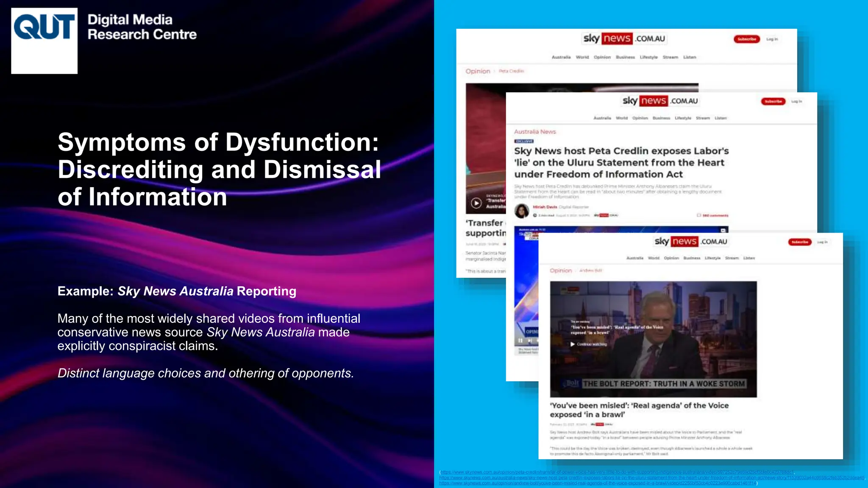The width and height of the screenshot is (868, 488).
Task: Click the small Sky News badge beside the August date
Action: coord(606,215)
